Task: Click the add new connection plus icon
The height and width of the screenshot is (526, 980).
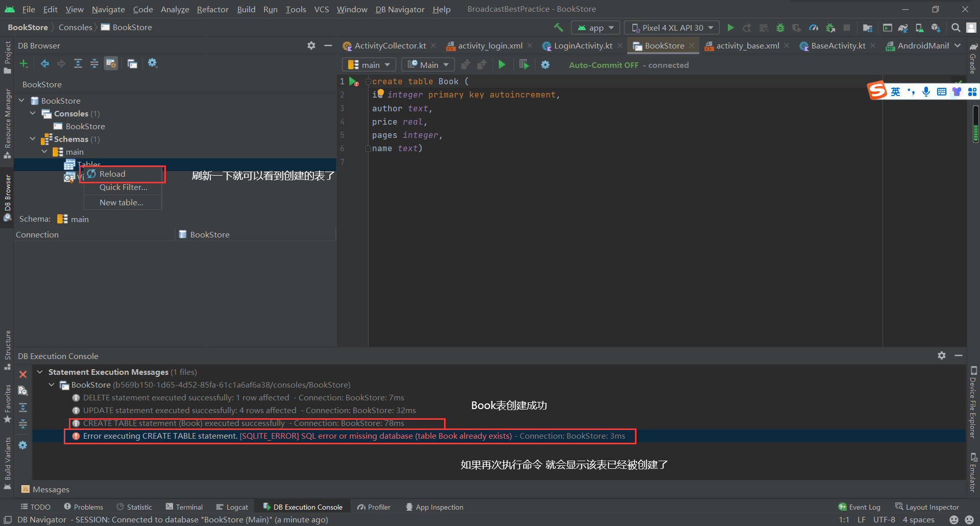Action: pos(23,64)
